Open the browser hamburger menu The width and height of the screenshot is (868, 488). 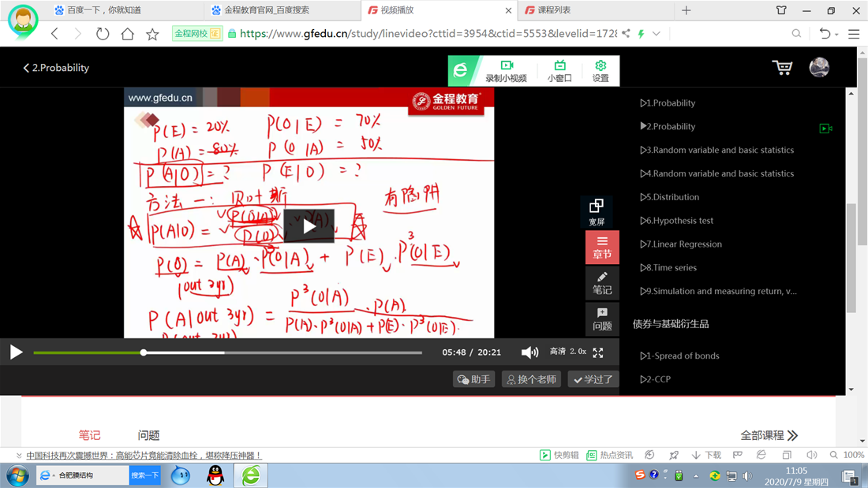pyautogui.click(x=854, y=34)
